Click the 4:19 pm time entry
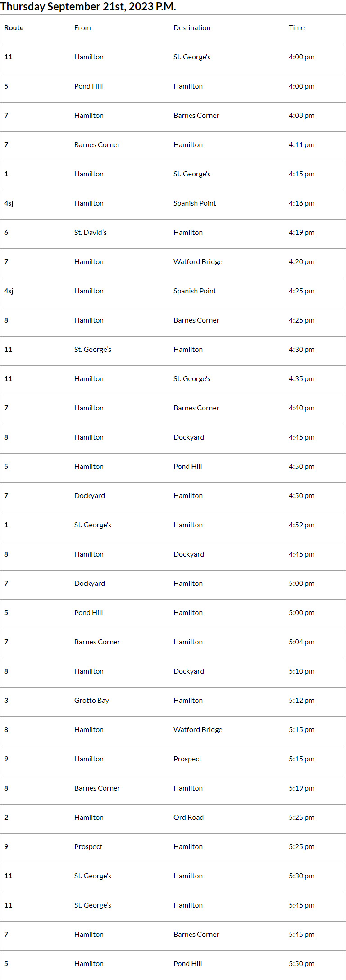The width and height of the screenshot is (346, 980). 301,233
